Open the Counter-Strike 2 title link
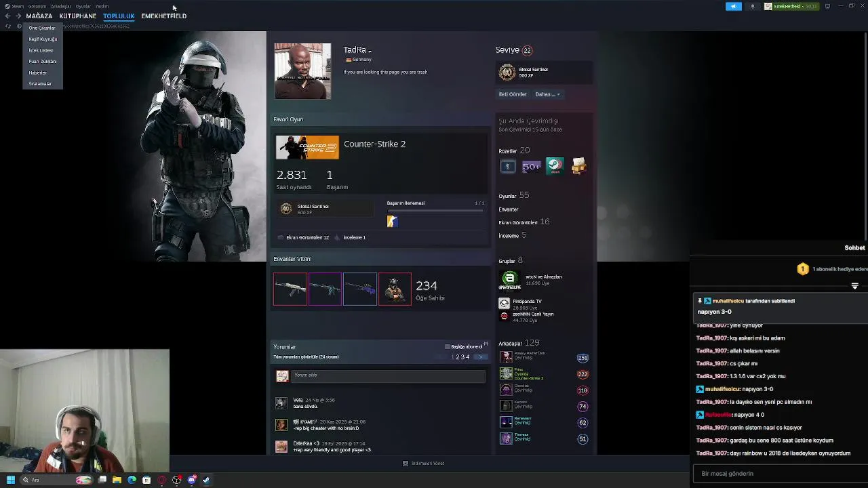The image size is (868, 488). [x=374, y=144]
